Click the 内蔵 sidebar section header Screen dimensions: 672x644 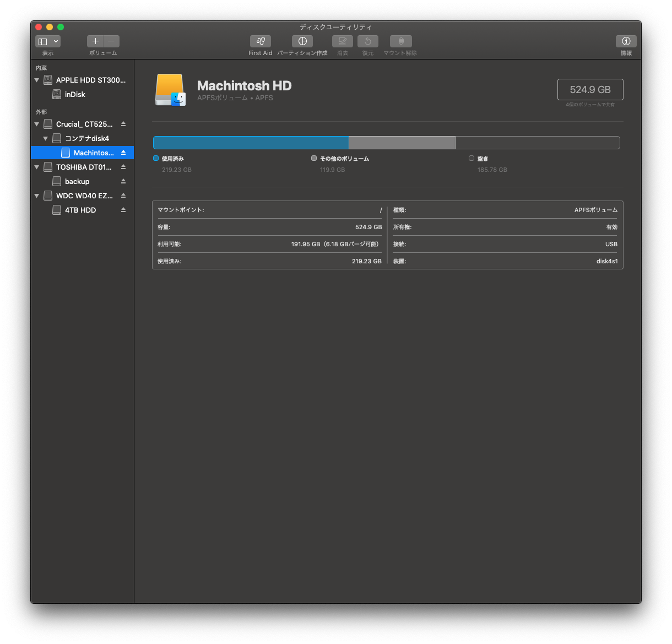pos(41,68)
